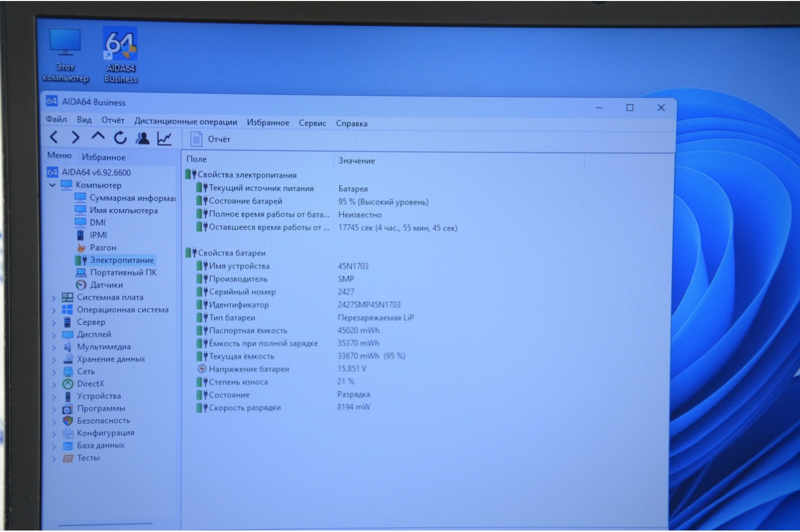The image size is (800, 532).
Task: Select Этот компьютер desktop icon
Action: point(65,55)
